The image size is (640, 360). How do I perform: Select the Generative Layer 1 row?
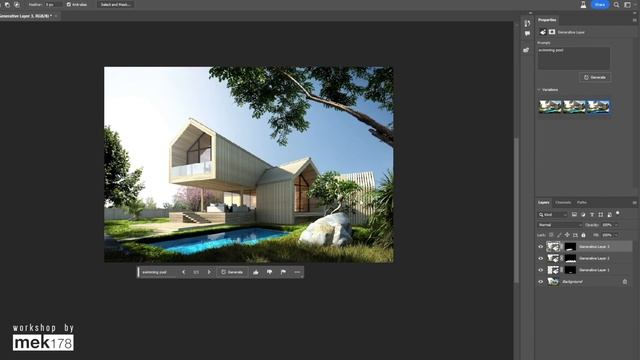coord(584,270)
